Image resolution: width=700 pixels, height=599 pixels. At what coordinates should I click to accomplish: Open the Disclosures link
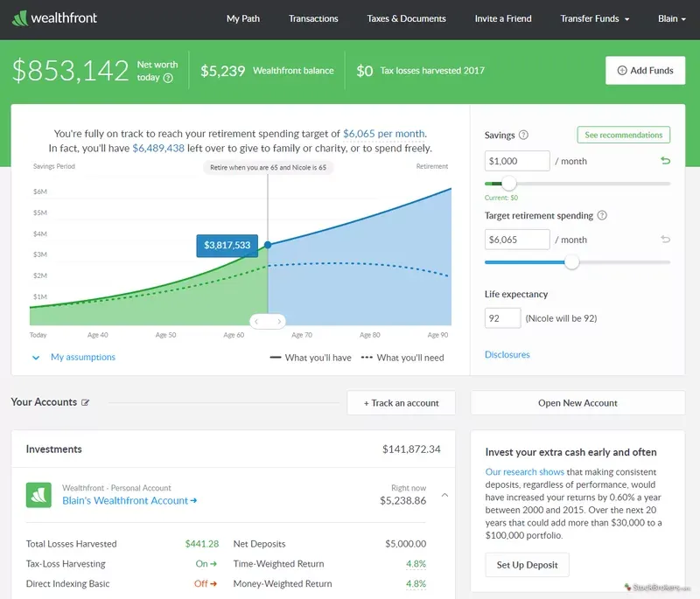507,354
